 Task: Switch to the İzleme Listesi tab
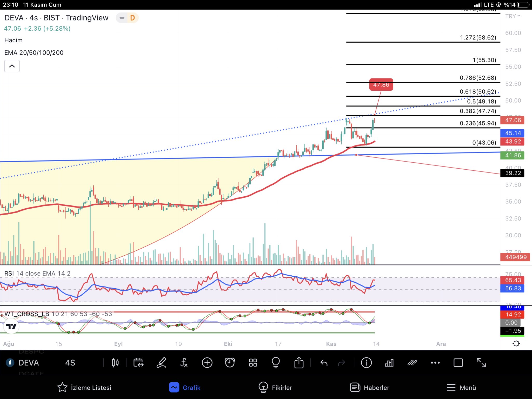tap(84, 387)
